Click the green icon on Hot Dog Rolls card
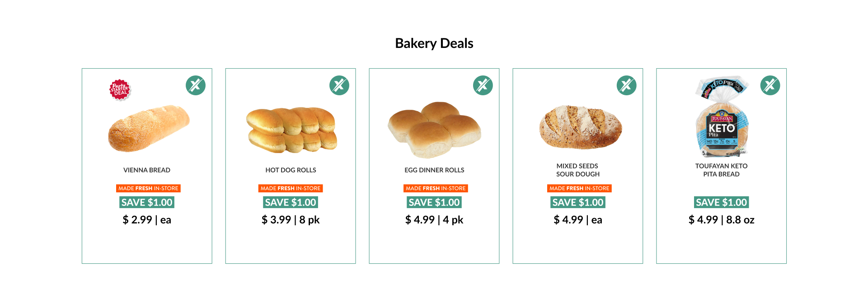 pos(339,85)
